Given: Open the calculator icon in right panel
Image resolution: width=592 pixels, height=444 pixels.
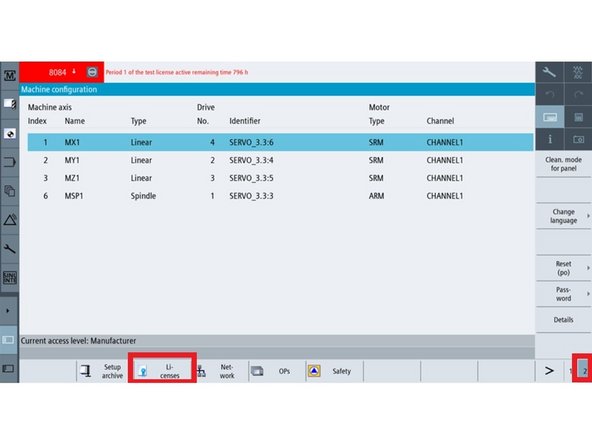Looking at the screenshot, I should pos(578,117).
